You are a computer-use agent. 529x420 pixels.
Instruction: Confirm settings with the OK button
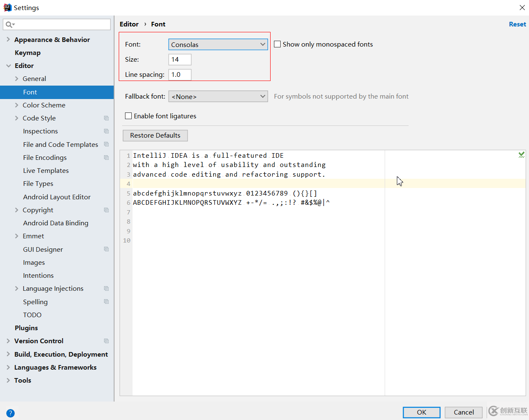(x=421, y=412)
